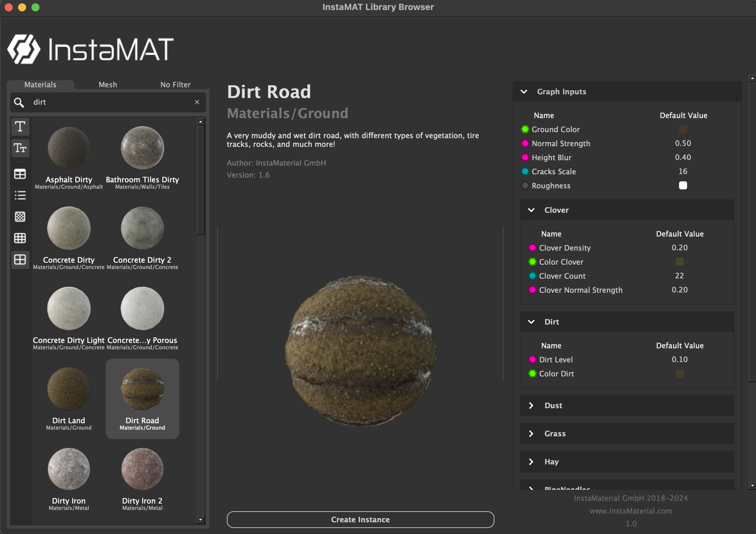The image size is (756, 534).
Task: Click the Color Dirt parameter type icon
Action: tap(533, 374)
